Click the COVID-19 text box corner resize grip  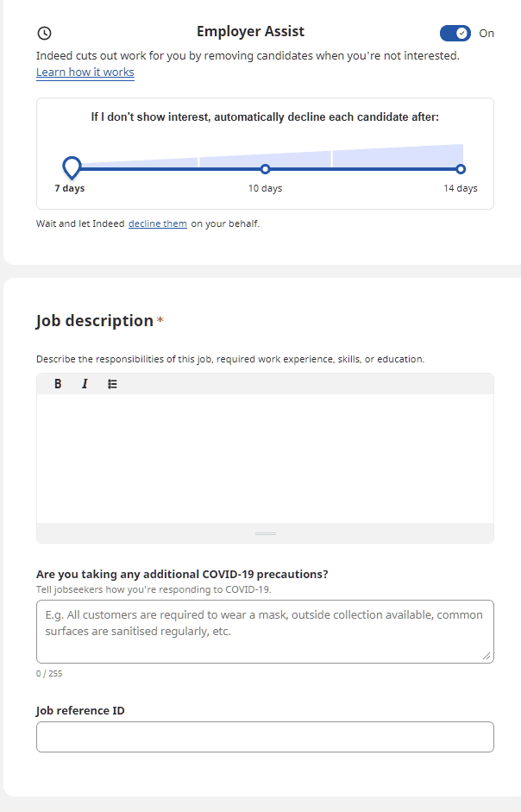(x=486, y=656)
